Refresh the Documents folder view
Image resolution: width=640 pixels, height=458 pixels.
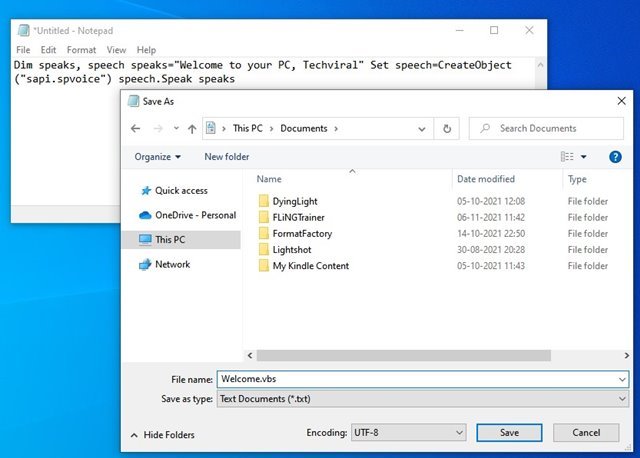click(x=447, y=129)
